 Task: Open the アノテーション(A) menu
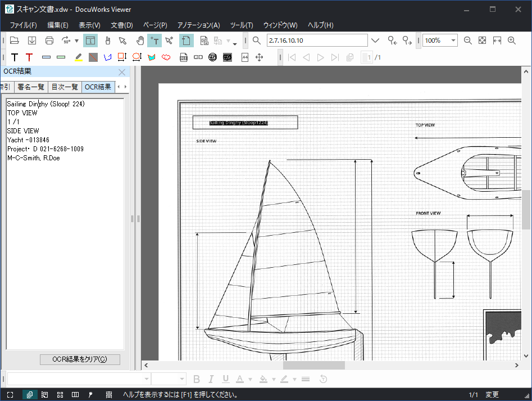198,25
